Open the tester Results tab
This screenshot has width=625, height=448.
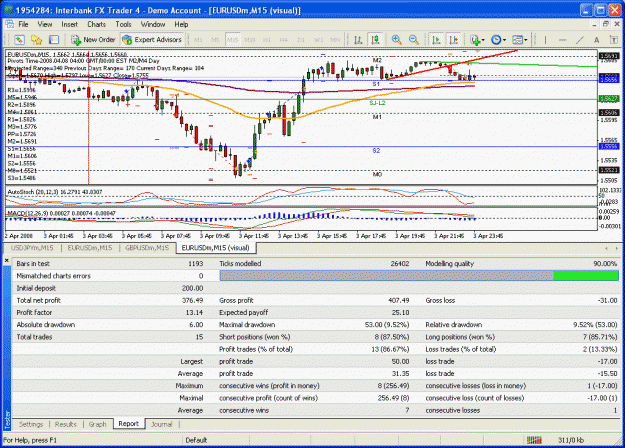(x=66, y=424)
